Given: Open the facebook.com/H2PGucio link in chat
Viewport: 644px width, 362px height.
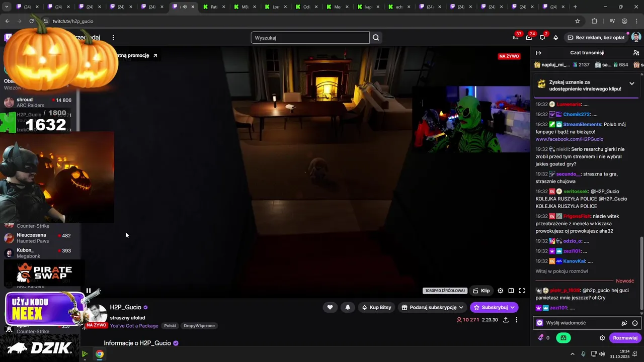Looking at the screenshot, I should [x=569, y=139].
